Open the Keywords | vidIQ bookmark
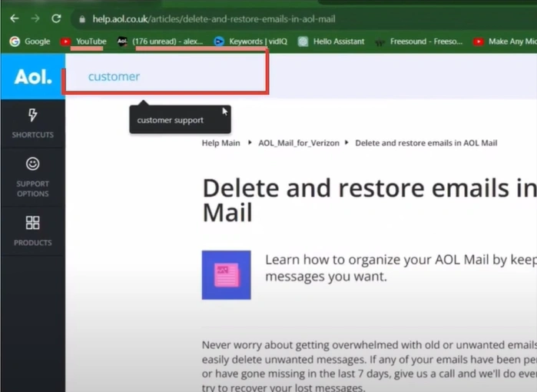This screenshot has width=537, height=392. click(250, 42)
